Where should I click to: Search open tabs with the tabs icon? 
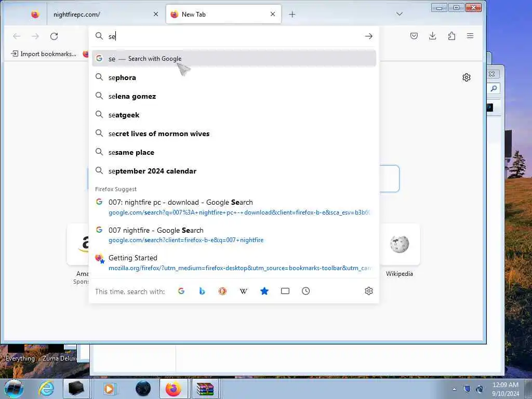click(x=285, y=291)
